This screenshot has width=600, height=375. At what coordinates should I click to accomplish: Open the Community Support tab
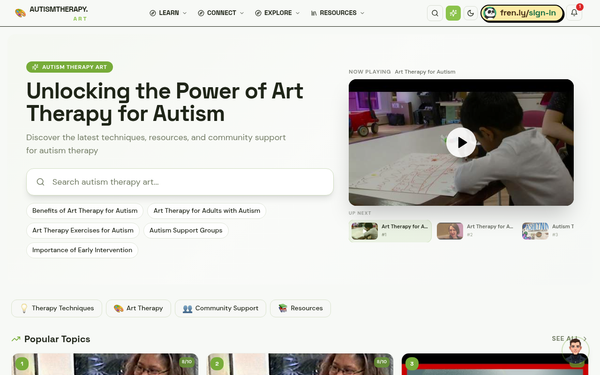(x=220, y=308)
